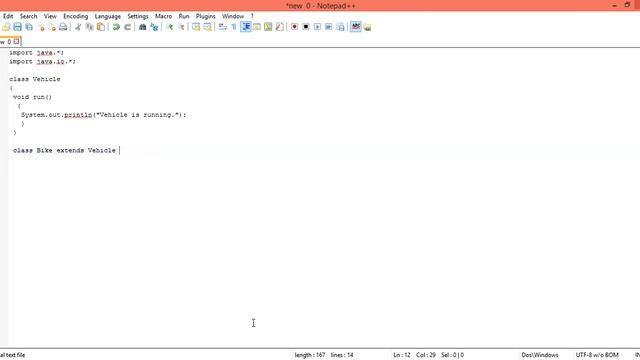Close the new 0 document tab
The image size is (640, 360).
tap(16, 41)
